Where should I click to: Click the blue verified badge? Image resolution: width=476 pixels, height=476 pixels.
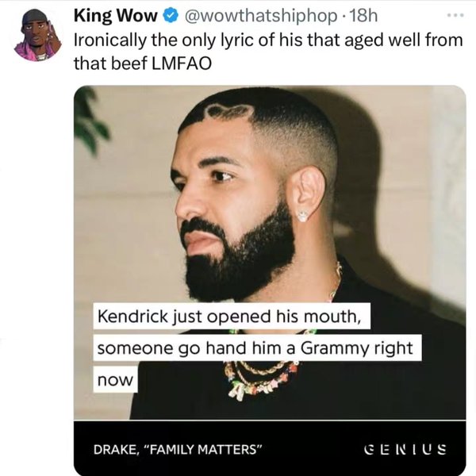click(171, 16)
